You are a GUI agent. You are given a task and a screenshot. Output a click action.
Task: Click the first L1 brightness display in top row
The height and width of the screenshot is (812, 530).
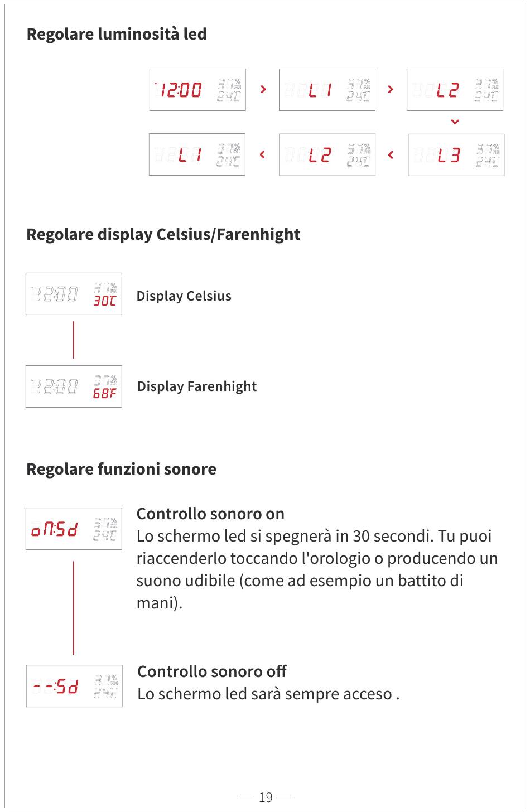[327, 90]
